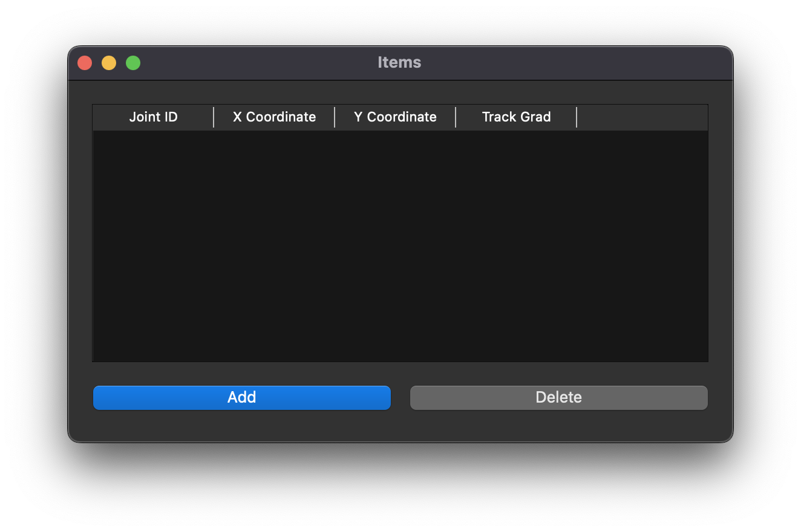Close the Items window with red button
The image size is (801, 532).
[x=85, y=63]
